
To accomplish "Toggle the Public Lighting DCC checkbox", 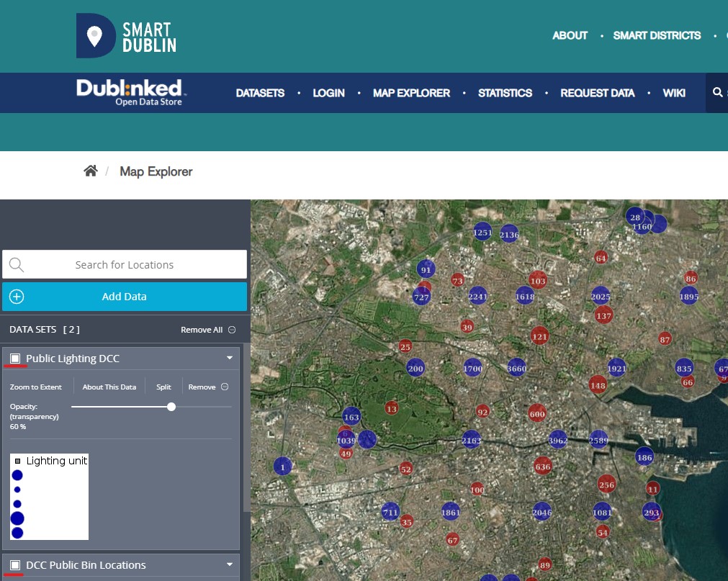I will (15, 359).
